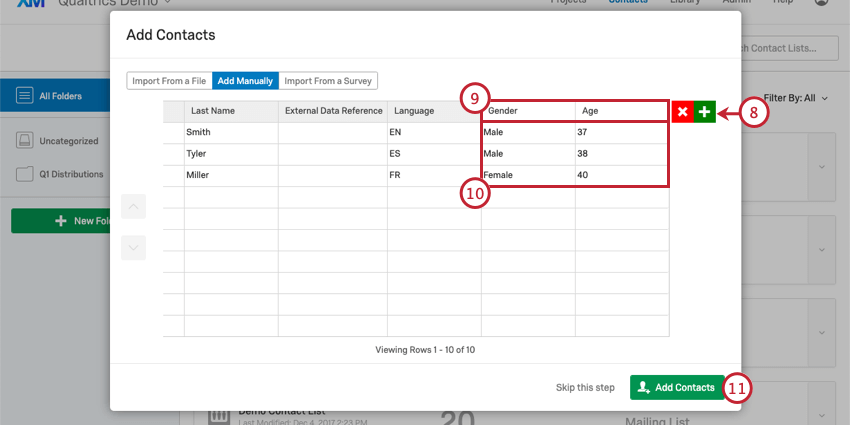The height and width of the screenshot is (425, 850).
Task: Click the New Folder button in sidebar
Action: [x=60, y=221]
